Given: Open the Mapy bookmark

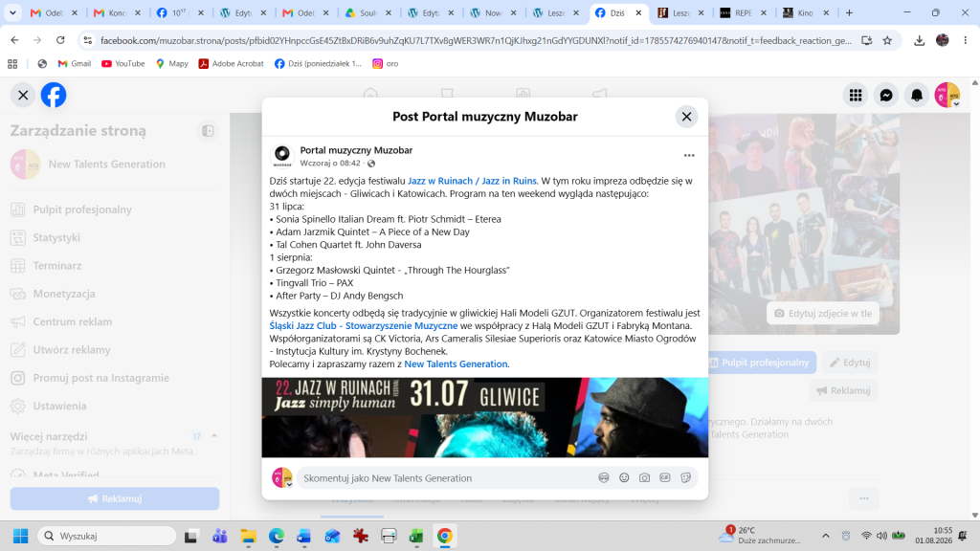Looking at the screenshot, I should pyautogui.click(x=172, y=64).
